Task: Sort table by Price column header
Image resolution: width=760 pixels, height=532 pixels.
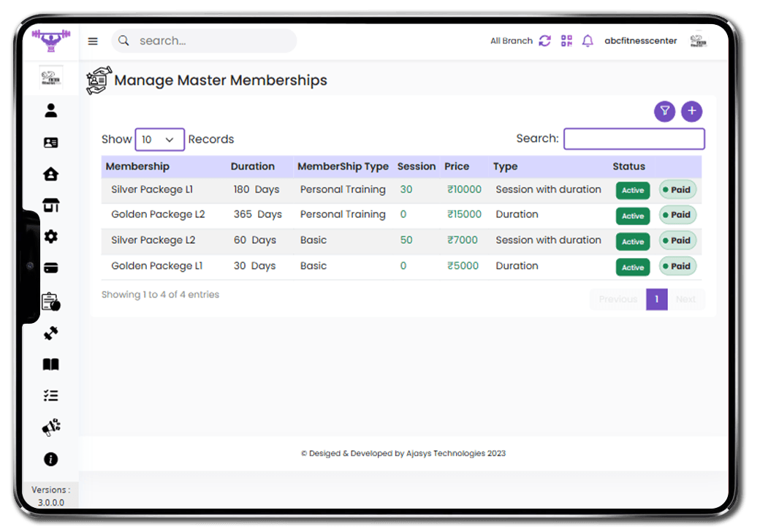Action: click(x=457, y=167)
